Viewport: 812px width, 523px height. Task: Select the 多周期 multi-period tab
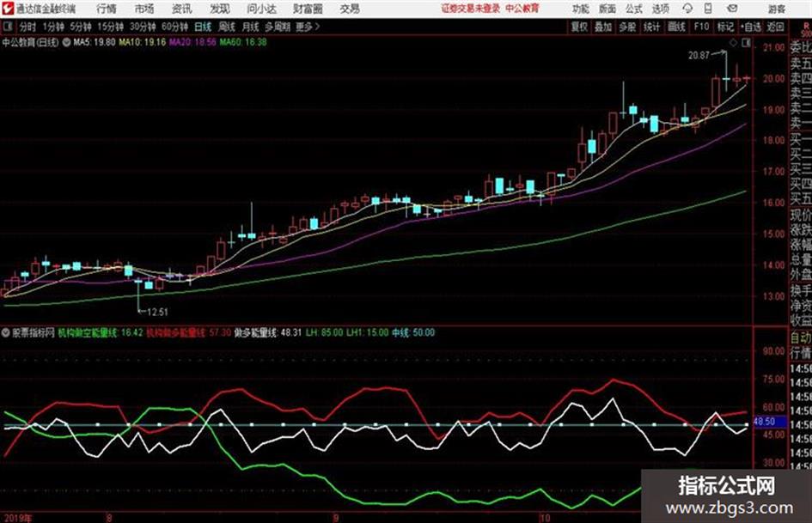coord(277,27)
